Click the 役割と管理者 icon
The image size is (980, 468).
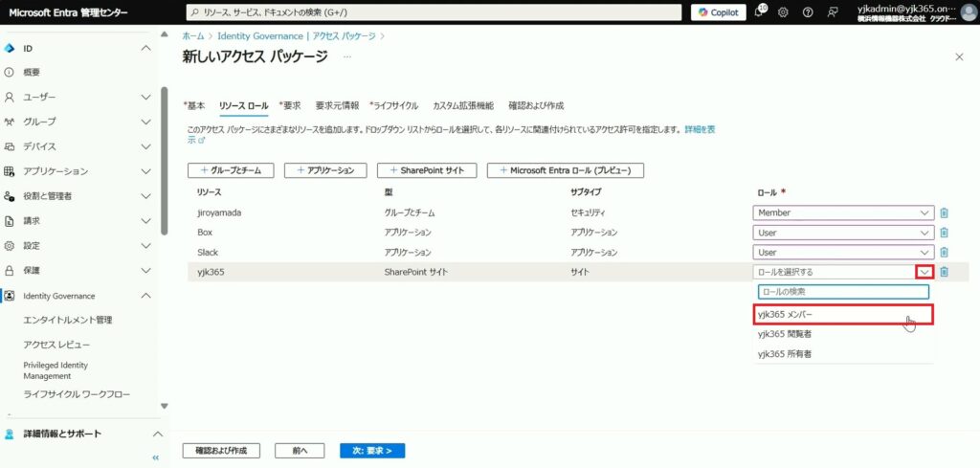coord(9,196)
